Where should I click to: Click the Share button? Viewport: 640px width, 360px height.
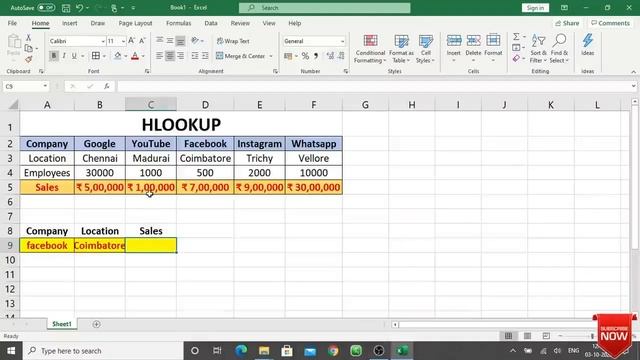(x=567, y=23)
